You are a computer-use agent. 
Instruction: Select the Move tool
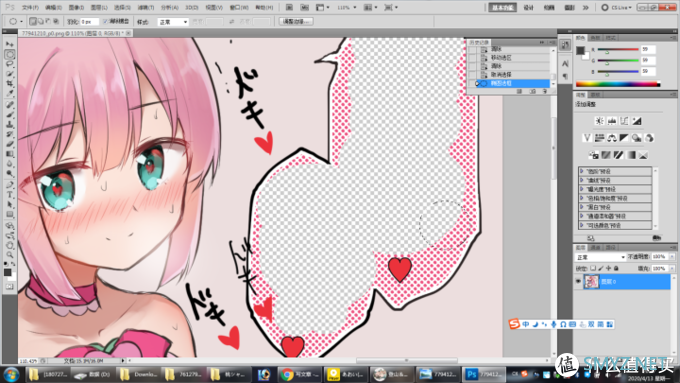tap(10, 44)
